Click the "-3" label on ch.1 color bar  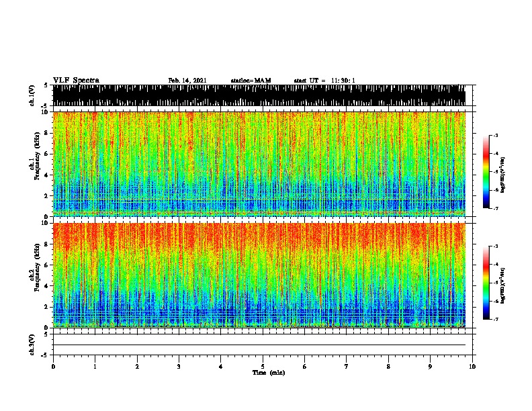click(495, 135)
